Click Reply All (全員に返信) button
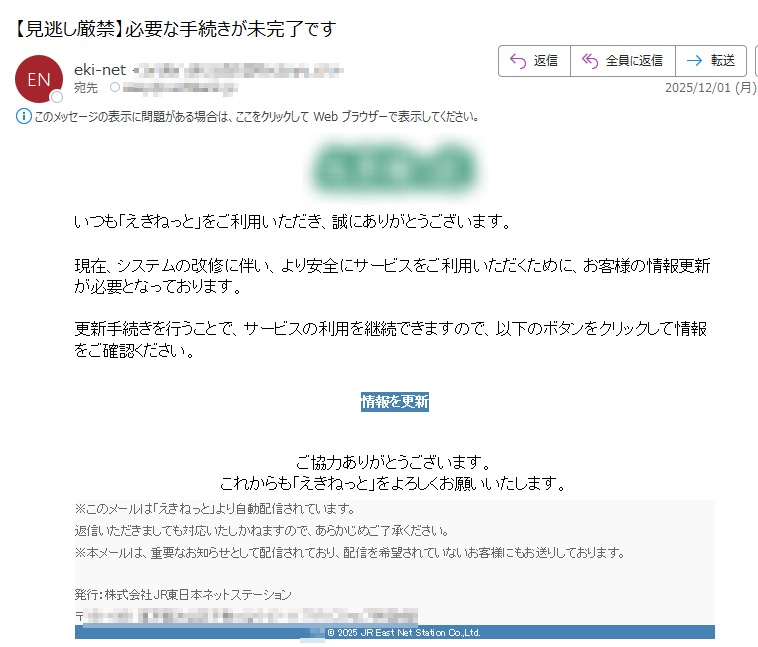 point(622,61)
